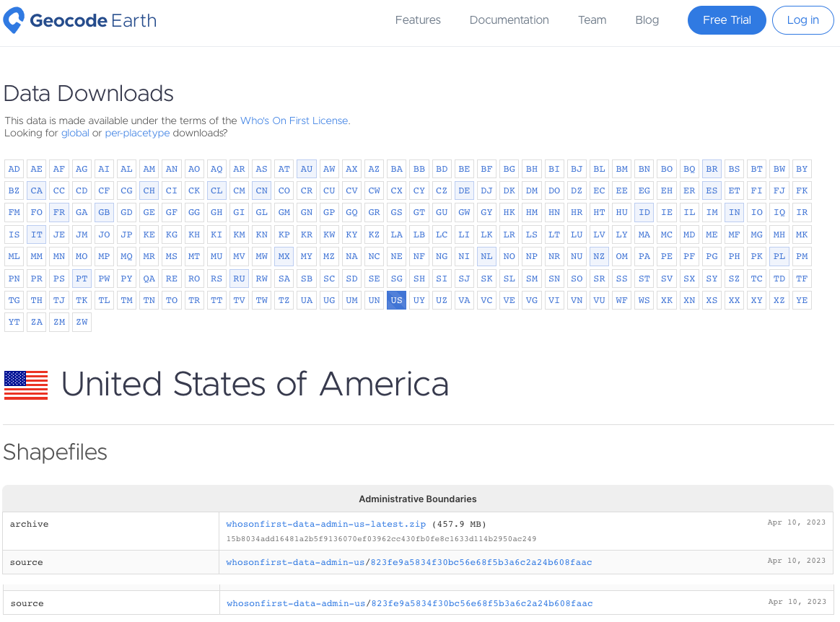Select the CH country code
This screenshot has width=840, height=622.
(149, 190)
